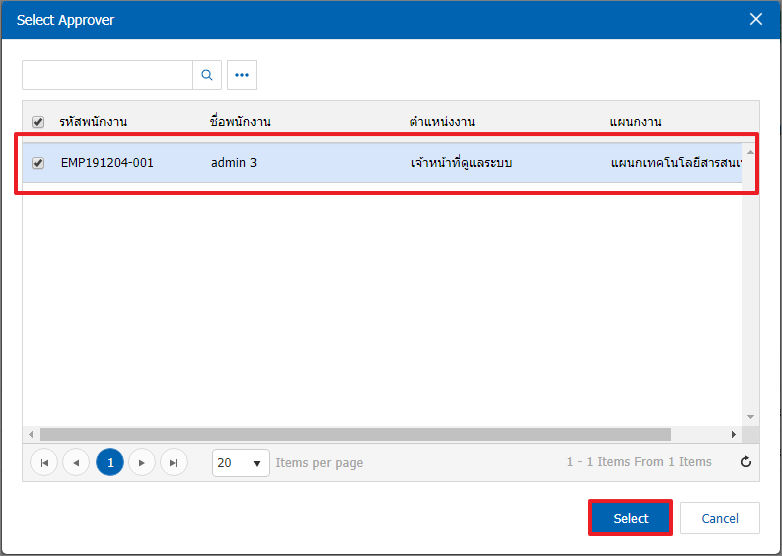Click the Select button

[630, 518]
